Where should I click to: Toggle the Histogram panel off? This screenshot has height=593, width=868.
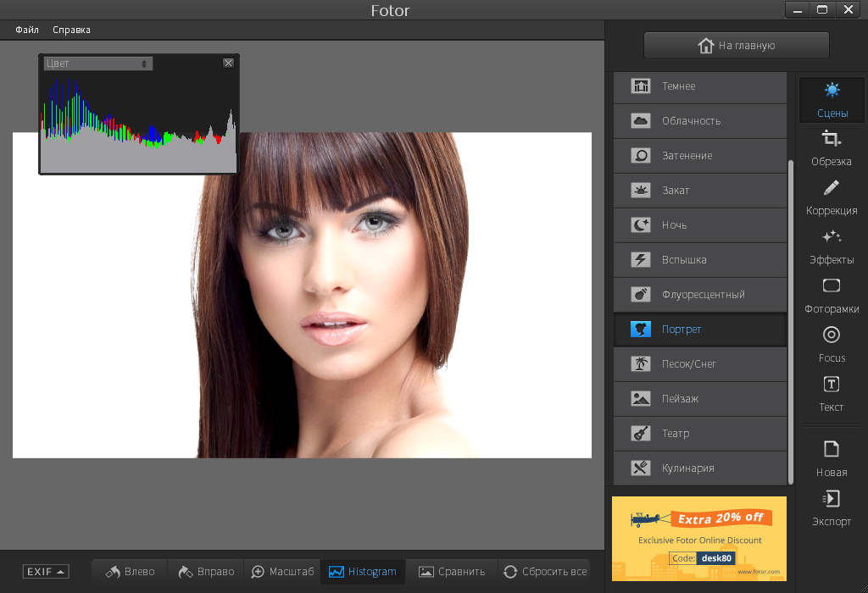(x=363, y=572)
